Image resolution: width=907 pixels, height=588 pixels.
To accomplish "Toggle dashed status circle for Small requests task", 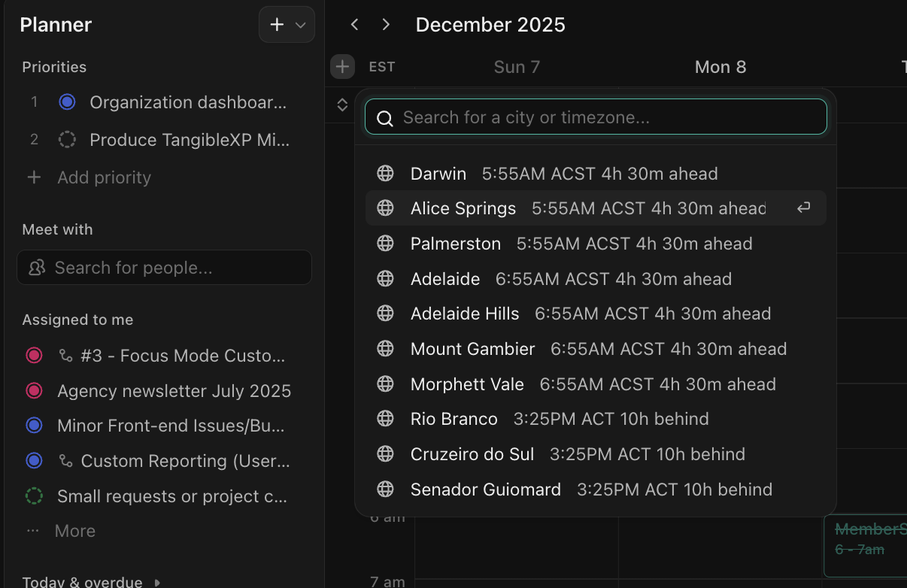I will click(x=34, y=496).
